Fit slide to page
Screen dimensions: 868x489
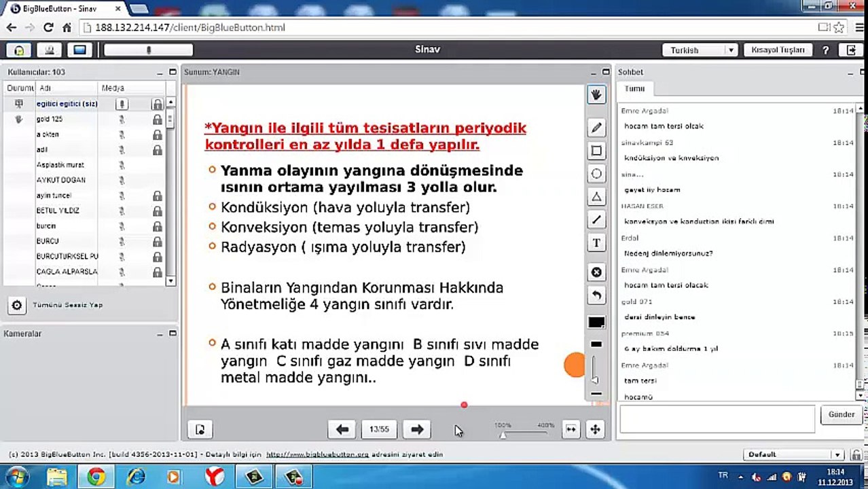click(595, 429)
